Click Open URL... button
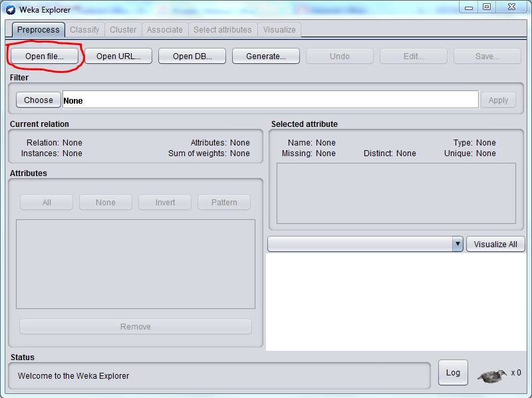Viewport: 532px width, 398px height. 118,56
